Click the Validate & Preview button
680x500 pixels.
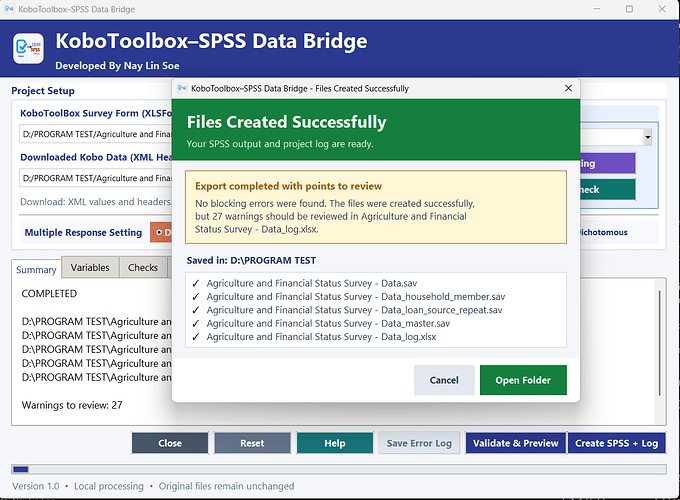click(x=516, y=443)
